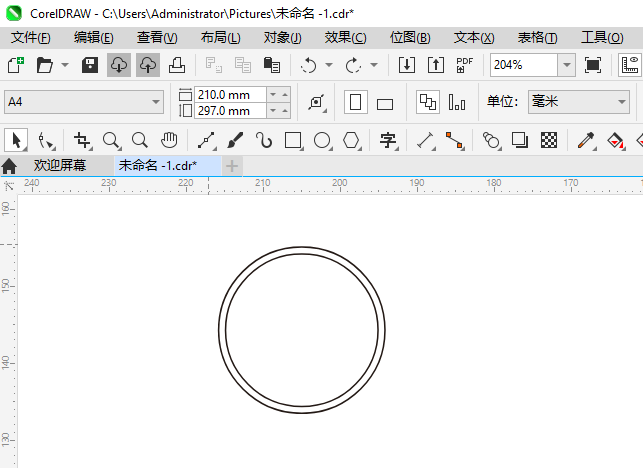Select the Dimension line tool
The image size is (643, 468).
(x=426, y=141)
